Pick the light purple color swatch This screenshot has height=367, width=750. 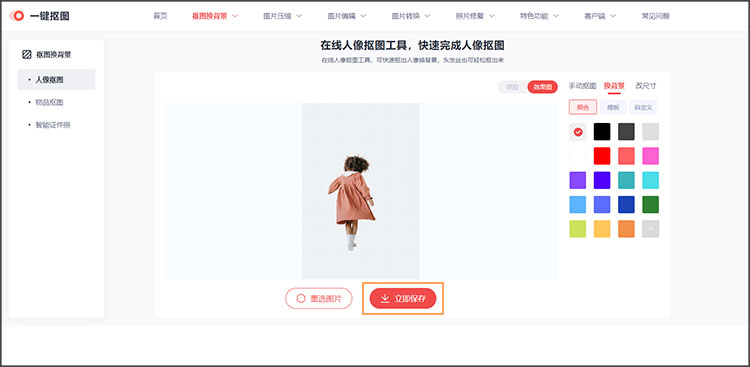(578, 180)
